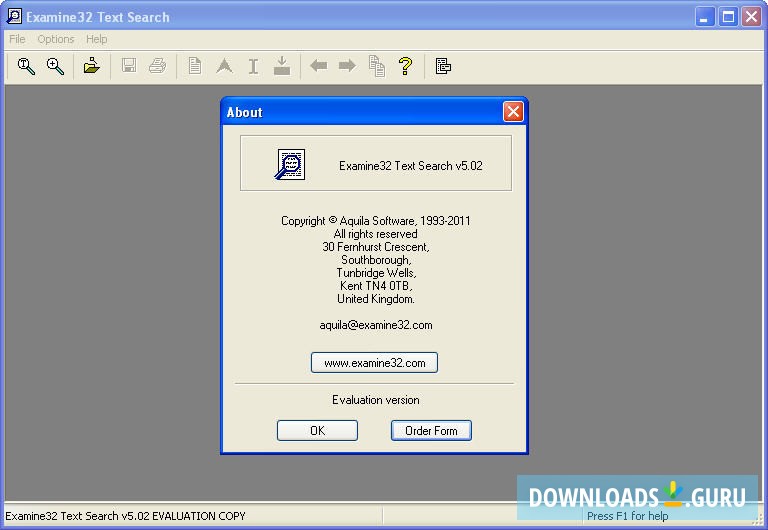Image resolution: width=768 pixels, height=530 pixels.
Task: Click the copy documents toolbar icon
Action: click(x=377, y=66)
